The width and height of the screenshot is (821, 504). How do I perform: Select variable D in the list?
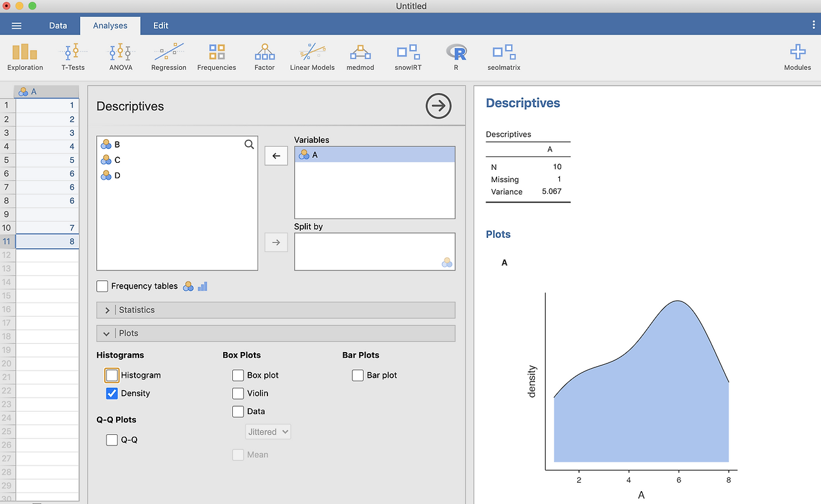click(x=177, y=176)
